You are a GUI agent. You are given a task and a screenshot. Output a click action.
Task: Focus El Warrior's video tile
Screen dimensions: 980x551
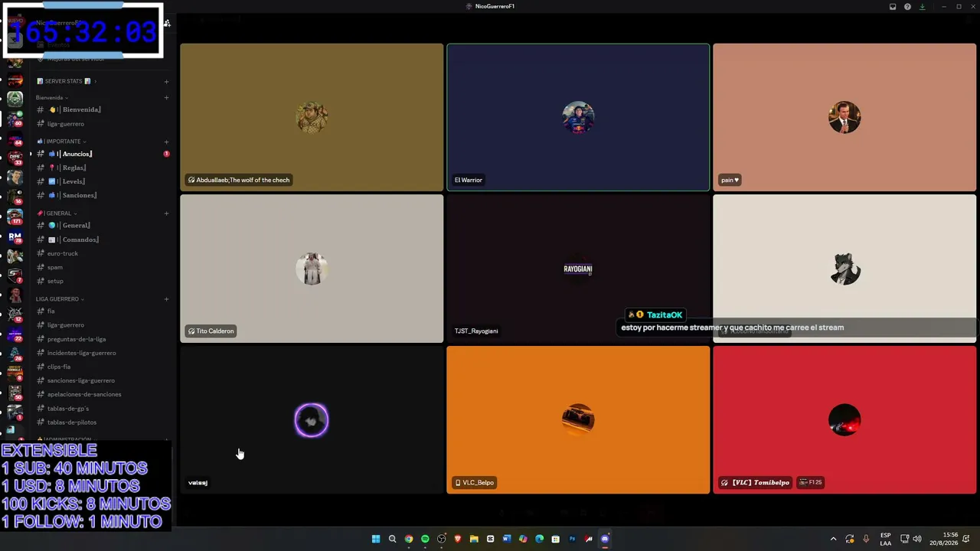[x=578, y=117]
